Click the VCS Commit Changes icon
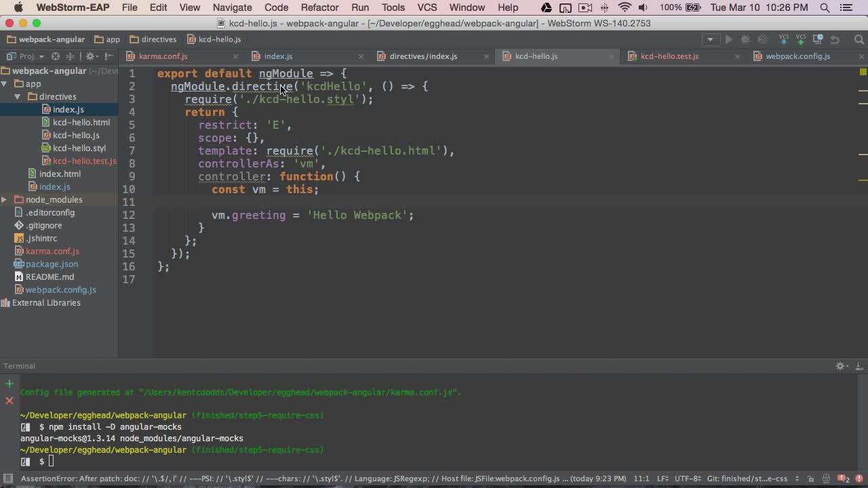This screenshot has width=868, height=488. coord(801,39)
